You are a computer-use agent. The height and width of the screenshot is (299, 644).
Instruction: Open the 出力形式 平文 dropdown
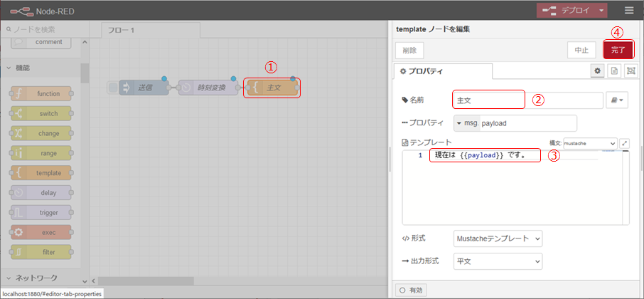click(498, 261)
